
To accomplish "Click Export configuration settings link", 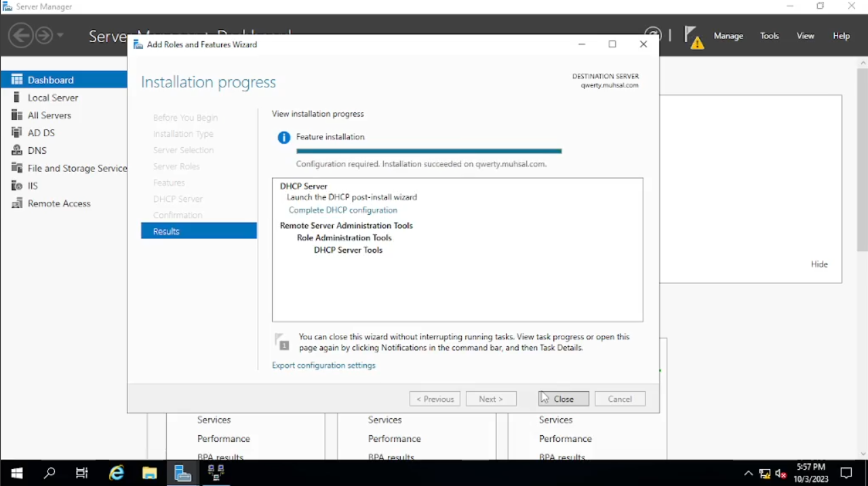I will [323, 365].
